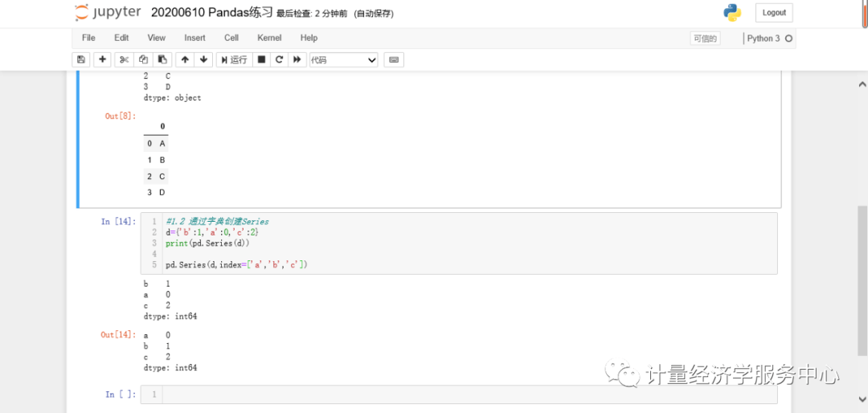Viewport: 868px width, 413px height.
Task: Click dataframe row 3 value D
Action: pos(162,193)
